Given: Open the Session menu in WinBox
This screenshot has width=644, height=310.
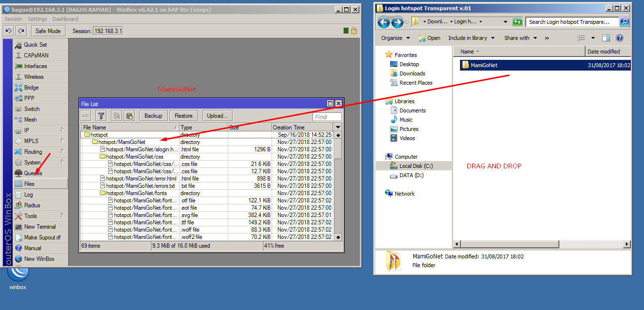Looking at the screenshot, I should (13, 19).
